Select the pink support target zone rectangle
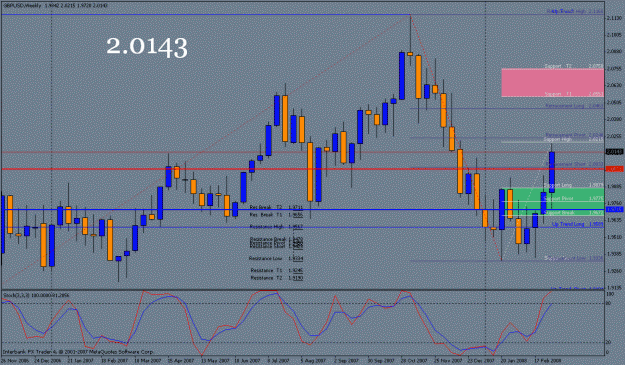The height and width of the screenshot is (365, 625). (x=552, y=82)
